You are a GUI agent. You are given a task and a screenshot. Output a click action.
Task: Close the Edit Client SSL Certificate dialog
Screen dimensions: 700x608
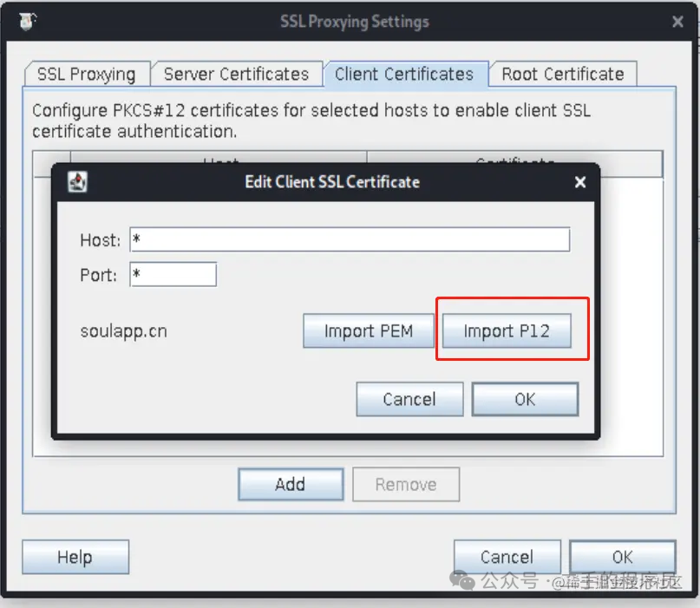coord(580,182)
